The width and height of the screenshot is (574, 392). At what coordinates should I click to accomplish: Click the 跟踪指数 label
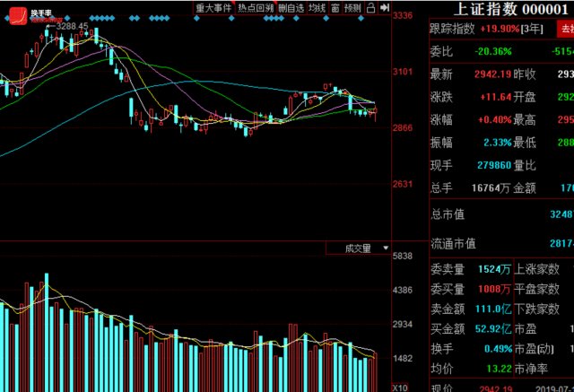[452, 29]
